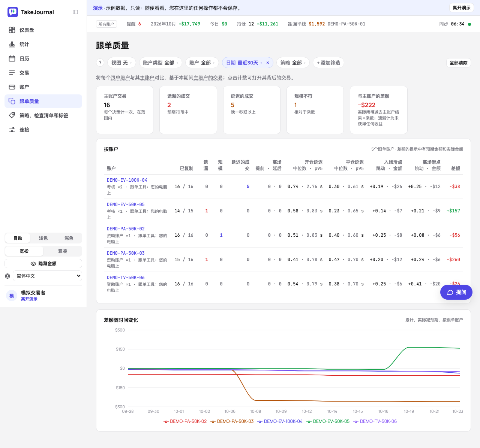Open the 简体中文 language select
480x448 pixels.
[47, 276]
